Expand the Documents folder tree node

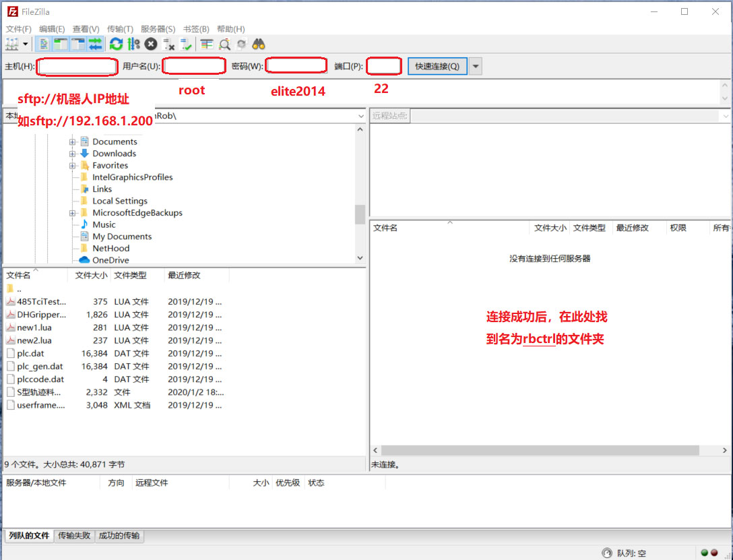[72, 142]
